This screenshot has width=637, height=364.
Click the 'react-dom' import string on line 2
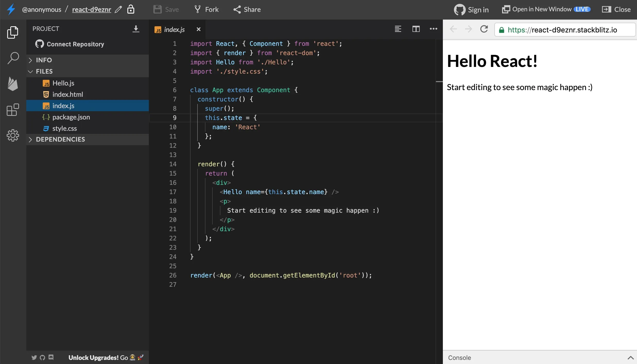(296, 53)
